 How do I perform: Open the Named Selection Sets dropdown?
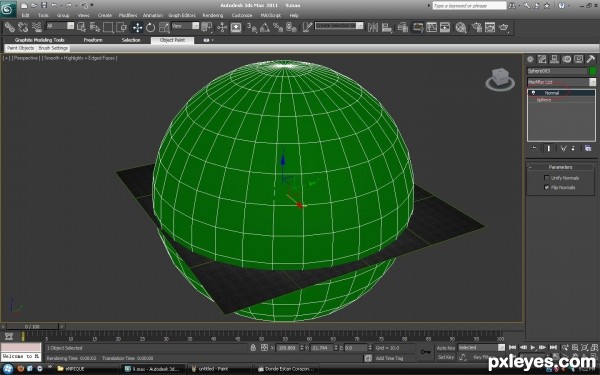[x=339, y=26]
